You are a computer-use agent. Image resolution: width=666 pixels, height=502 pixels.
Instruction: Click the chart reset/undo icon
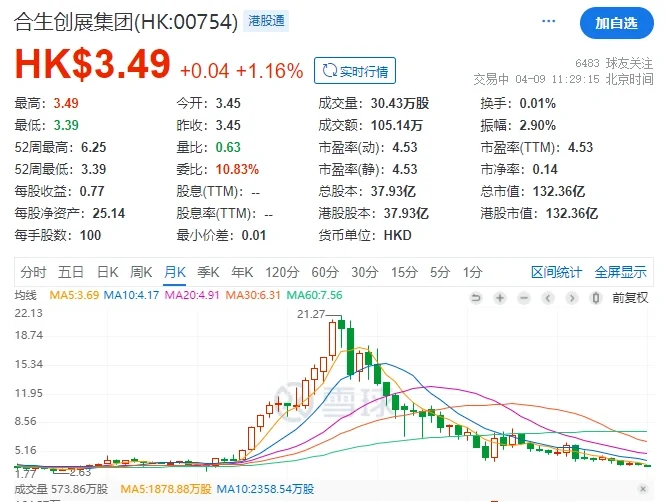[476, 298]
